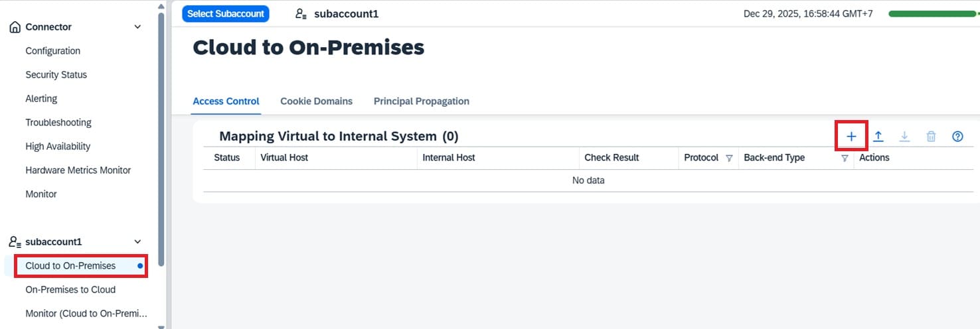Filter the Protocol column
Viewport: 980px width, 329px height.
[x=729, y=159]
